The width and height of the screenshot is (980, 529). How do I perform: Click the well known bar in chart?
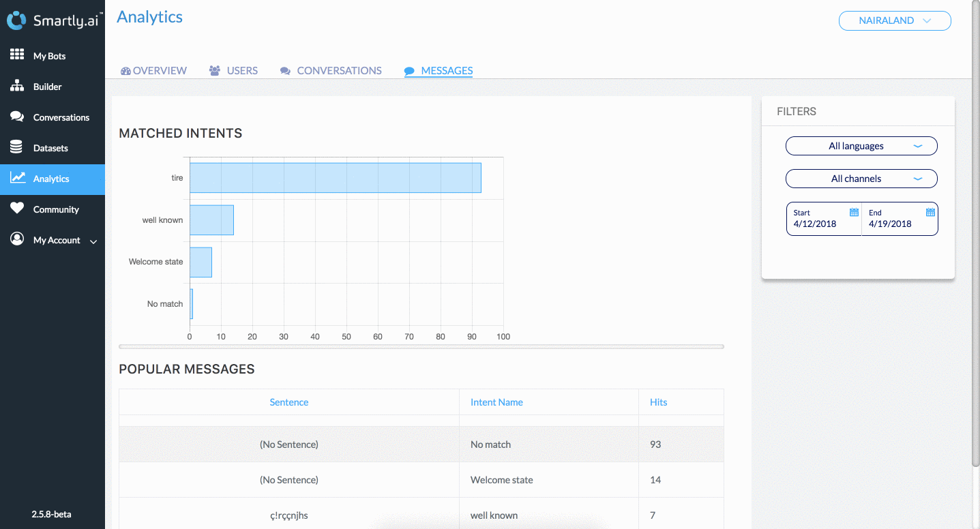211,220
